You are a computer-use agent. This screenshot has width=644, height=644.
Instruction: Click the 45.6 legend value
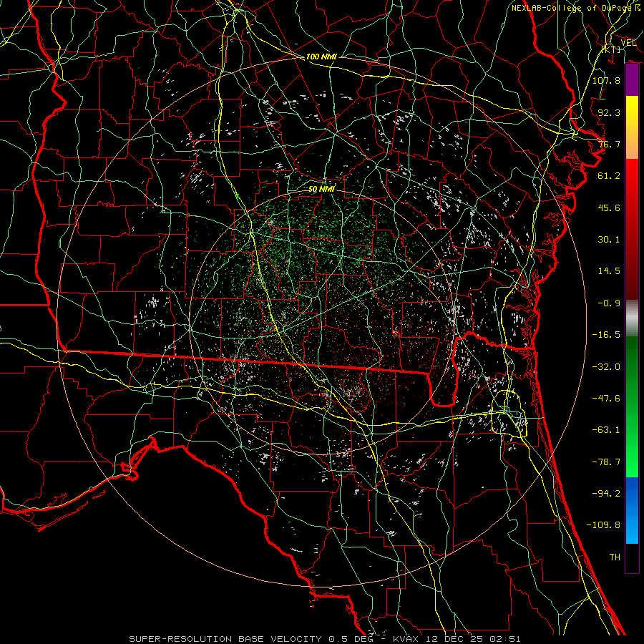click(x=609, y=208)
